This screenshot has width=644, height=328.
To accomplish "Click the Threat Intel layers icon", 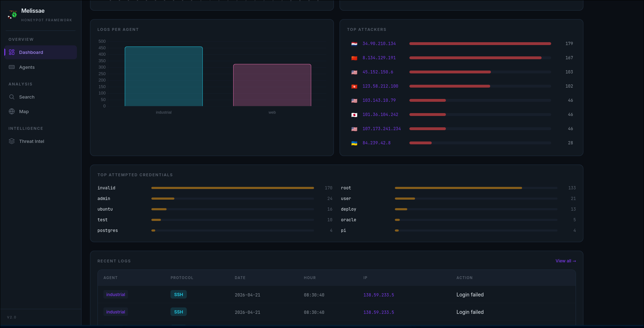I will [12, 141].
